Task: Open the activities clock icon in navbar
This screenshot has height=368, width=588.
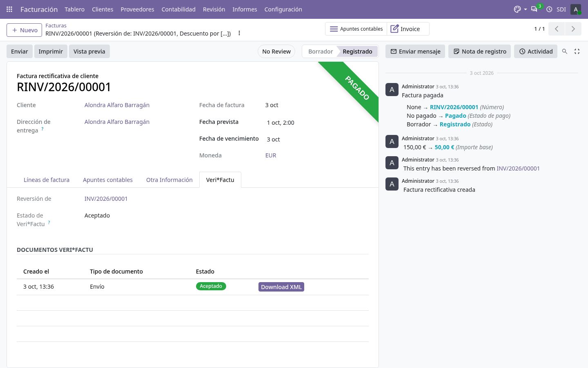Action: click(549, 9)
